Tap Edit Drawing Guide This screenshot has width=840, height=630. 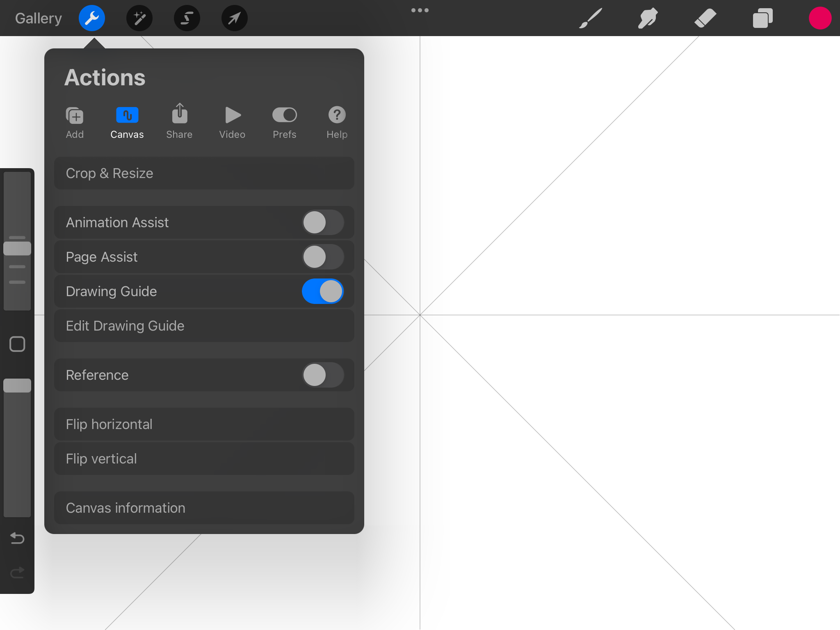(x=204, y=326)
